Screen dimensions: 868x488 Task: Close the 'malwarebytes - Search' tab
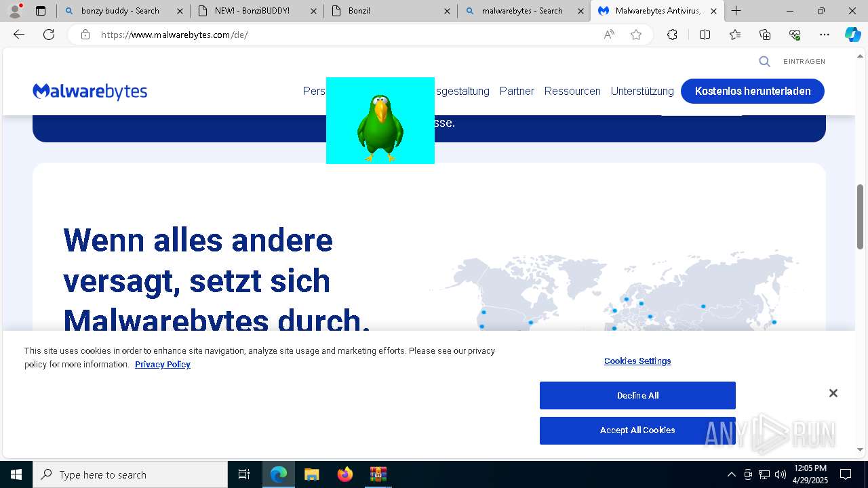click(580, 11)
